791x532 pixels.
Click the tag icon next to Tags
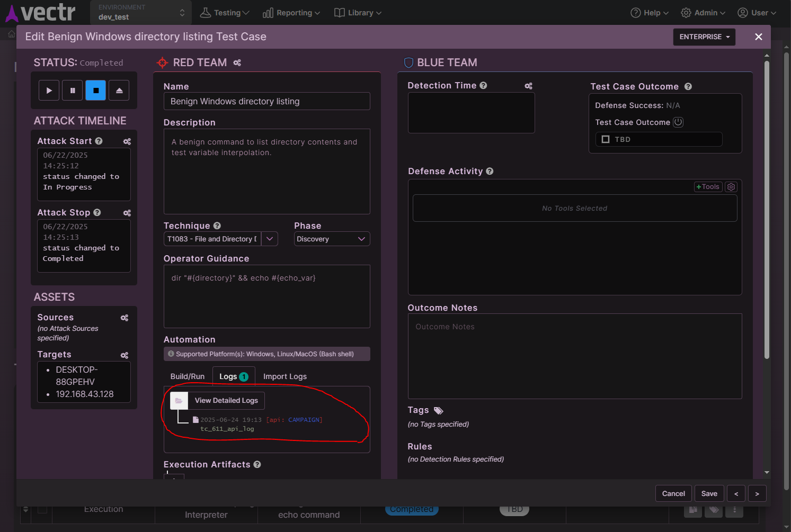click(438, 410)
